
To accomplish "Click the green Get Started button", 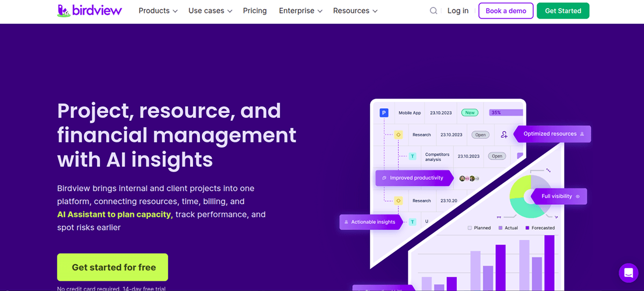I will click(x=563, y=11).
